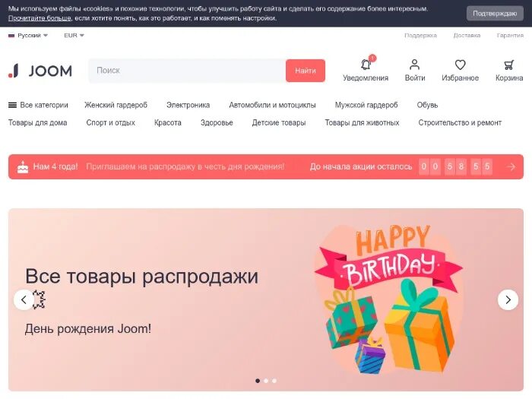Select the second carousel indicator dot
532x399 pixels.
coord(266,381)
